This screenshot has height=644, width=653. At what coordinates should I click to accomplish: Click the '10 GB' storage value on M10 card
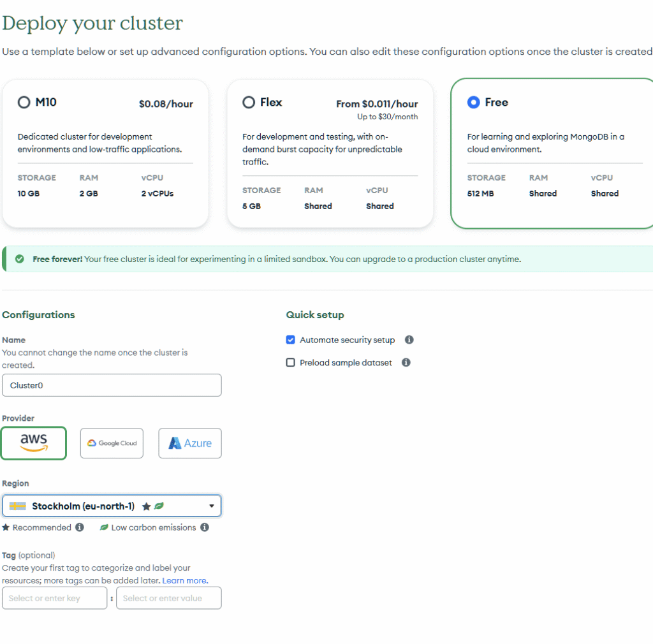click(28, 194)
